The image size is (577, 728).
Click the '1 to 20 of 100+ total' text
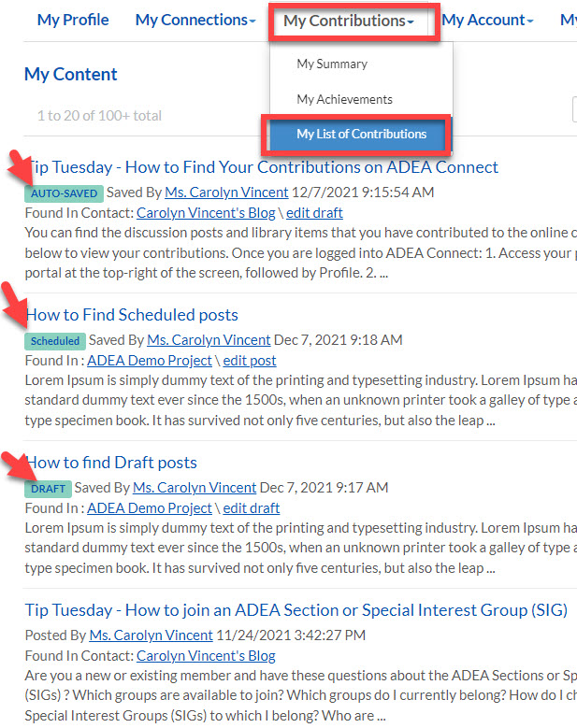coord(99,116)
